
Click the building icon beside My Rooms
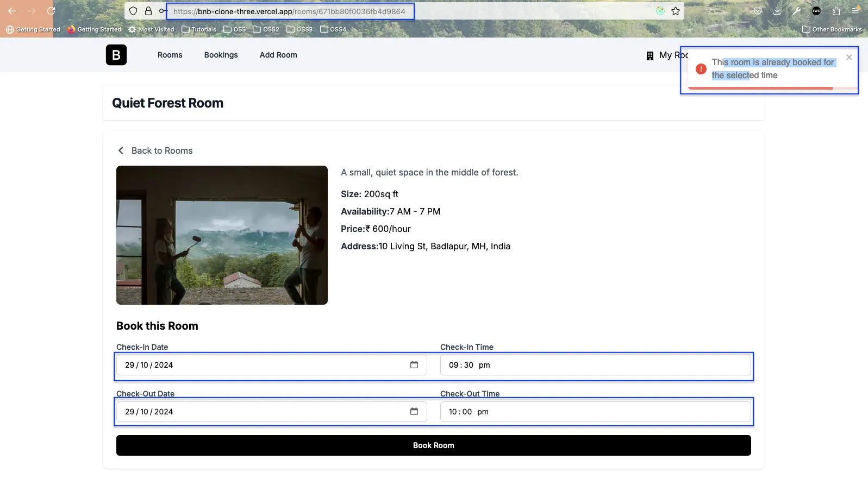[650, 55]
